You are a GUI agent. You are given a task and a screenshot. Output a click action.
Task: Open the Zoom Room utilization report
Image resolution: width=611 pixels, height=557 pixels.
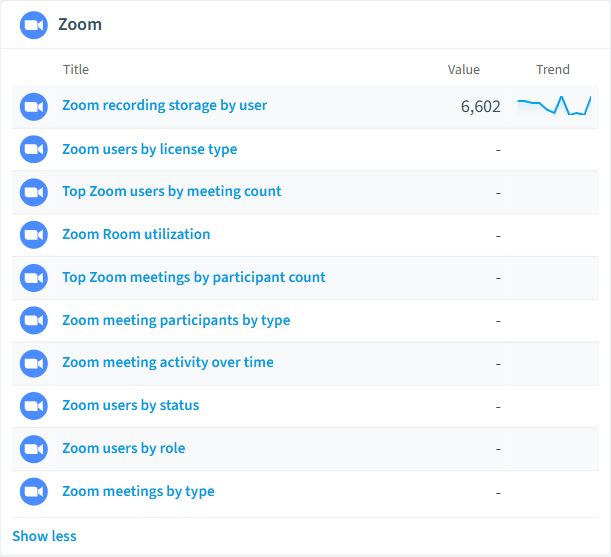point(136,234)
